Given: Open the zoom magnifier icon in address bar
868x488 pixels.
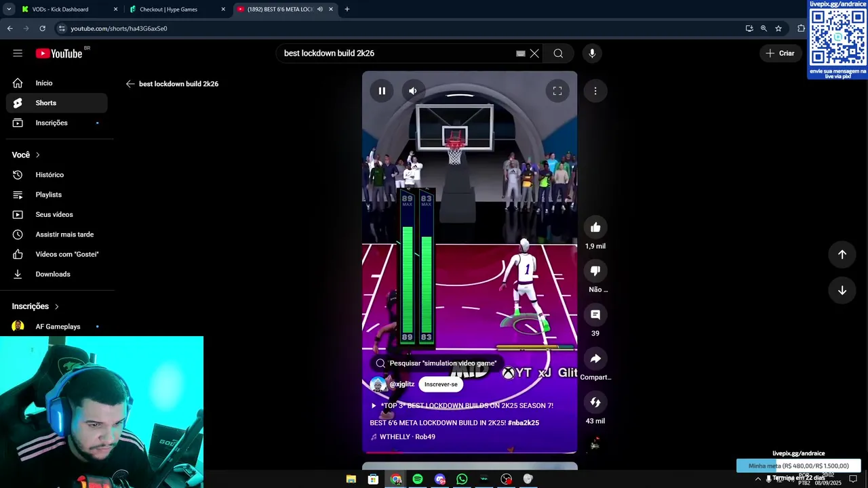Looking at the screenshot, I should pos(764,28).
